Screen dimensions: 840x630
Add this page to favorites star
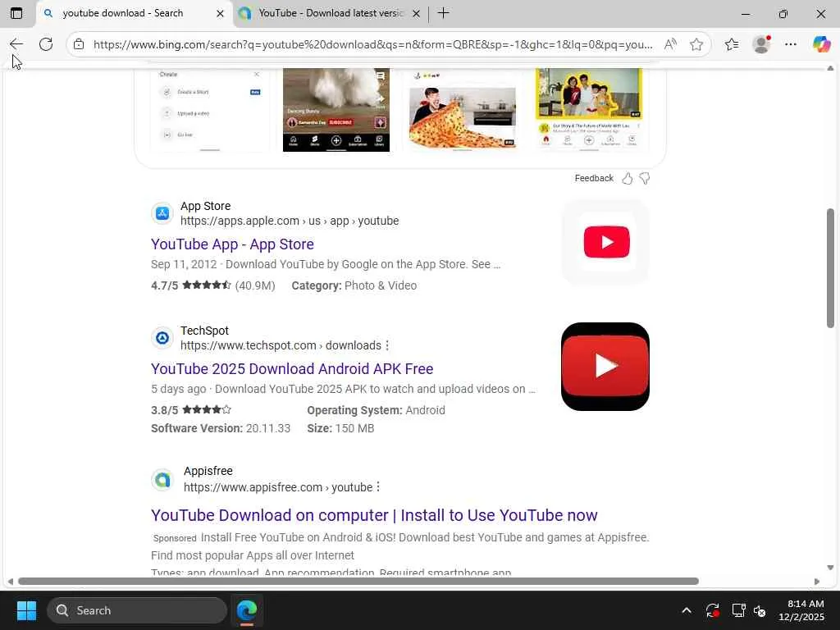coord(696,44)
